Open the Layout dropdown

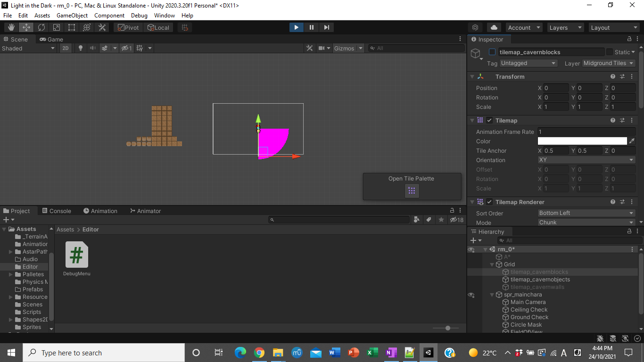[x=614, y=27]
